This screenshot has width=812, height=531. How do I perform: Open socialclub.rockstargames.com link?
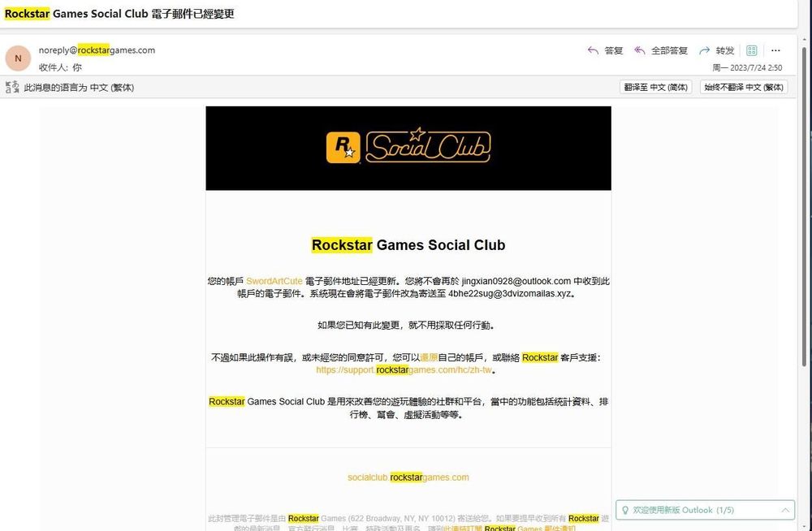click(x=408, y=477)
